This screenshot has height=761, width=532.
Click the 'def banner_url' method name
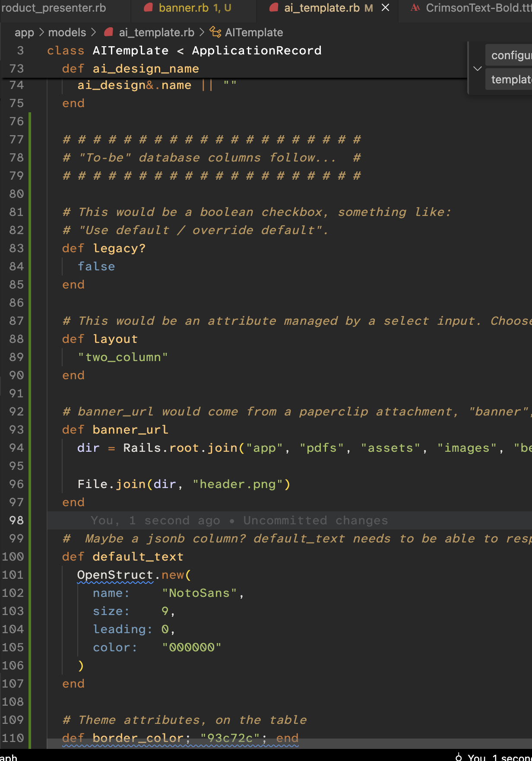pos(130,430)
